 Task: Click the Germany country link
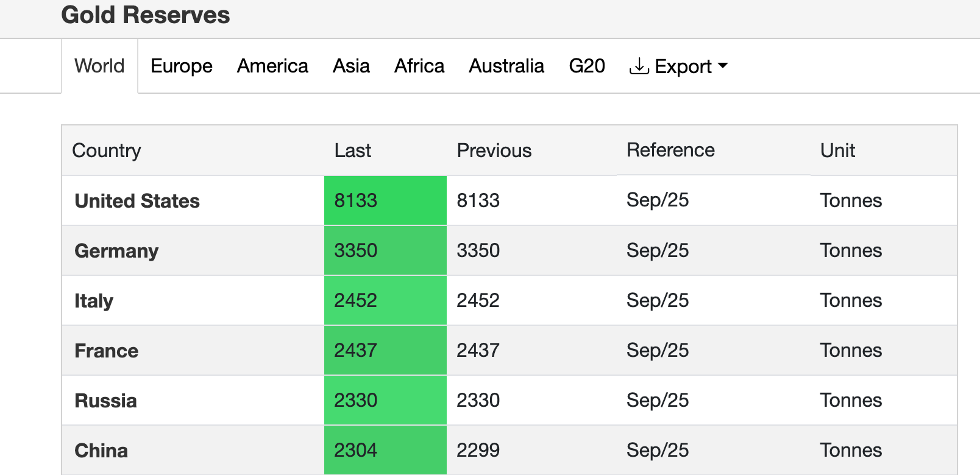click(116, 251)
